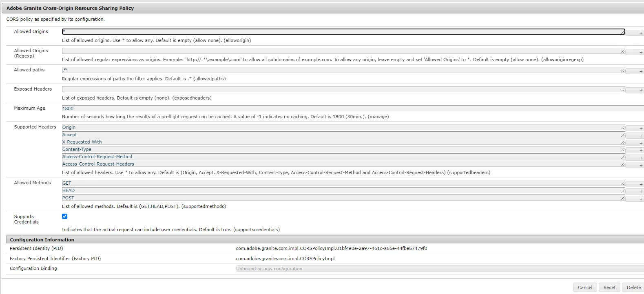Viewport: 644px width, 294px height.
Task: Click the X-Requested-With header field
Action: click(343, 142)
